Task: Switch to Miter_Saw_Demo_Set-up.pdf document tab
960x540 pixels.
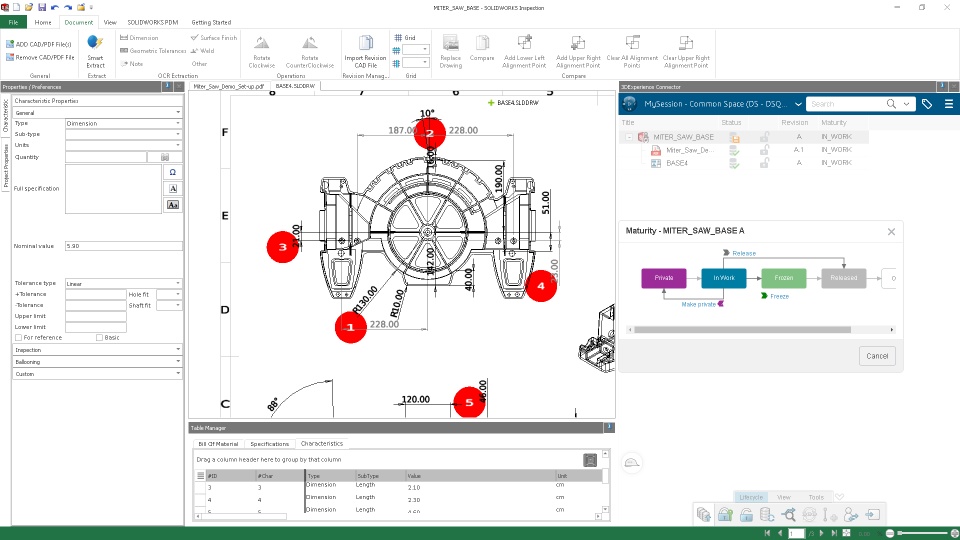Action: pos(229,86)
